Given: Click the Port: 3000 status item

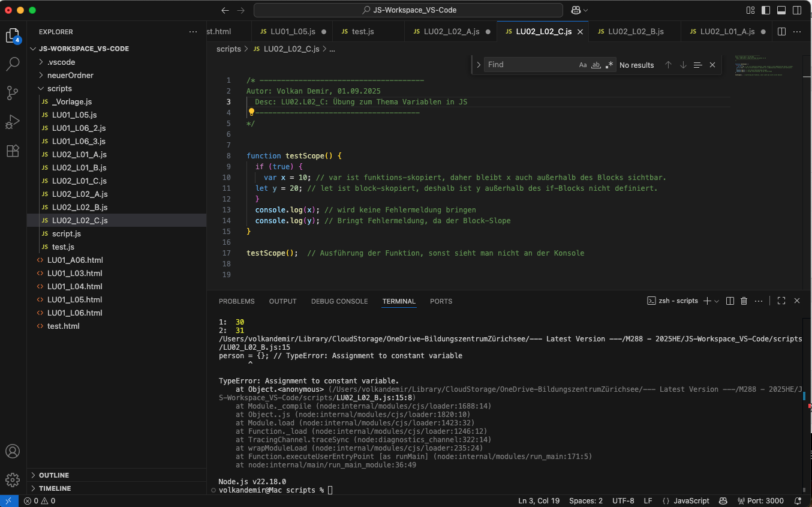Looking at the screenshot, I should 760,500.
